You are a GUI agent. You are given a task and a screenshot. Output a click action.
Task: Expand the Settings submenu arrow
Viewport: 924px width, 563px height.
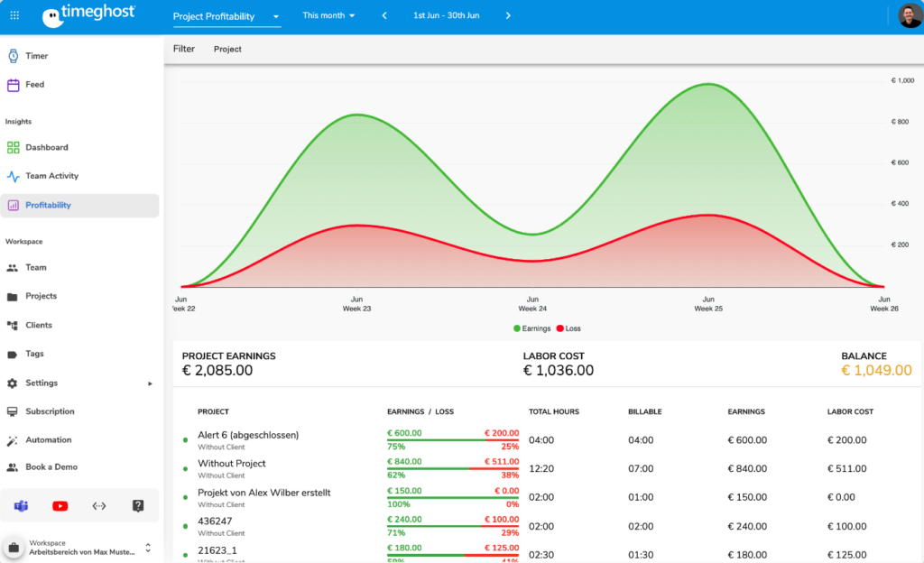tap(150, 383)
